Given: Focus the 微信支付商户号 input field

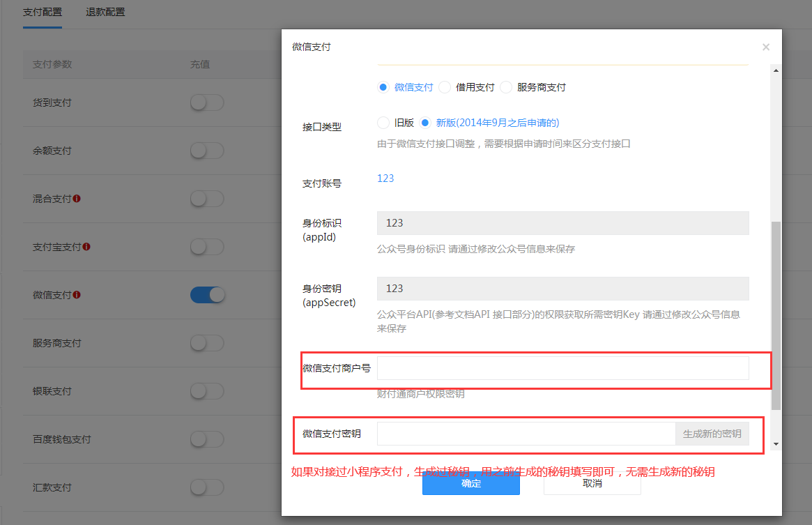Looking at the screenshot, I should click(563, 368).
